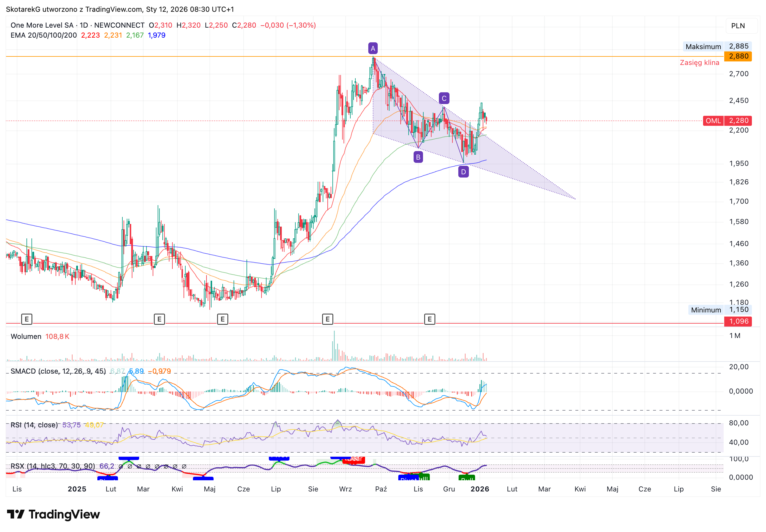Click the orange 2,880 price label
This screenshot has height=532, width=766.
(x=738, y=56)
